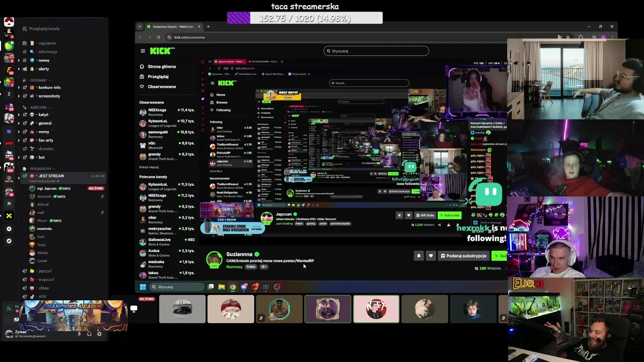The width and height of the screenshot is (644, 362).
Task: Click the green KICK logo
Action: pos(162,51)
